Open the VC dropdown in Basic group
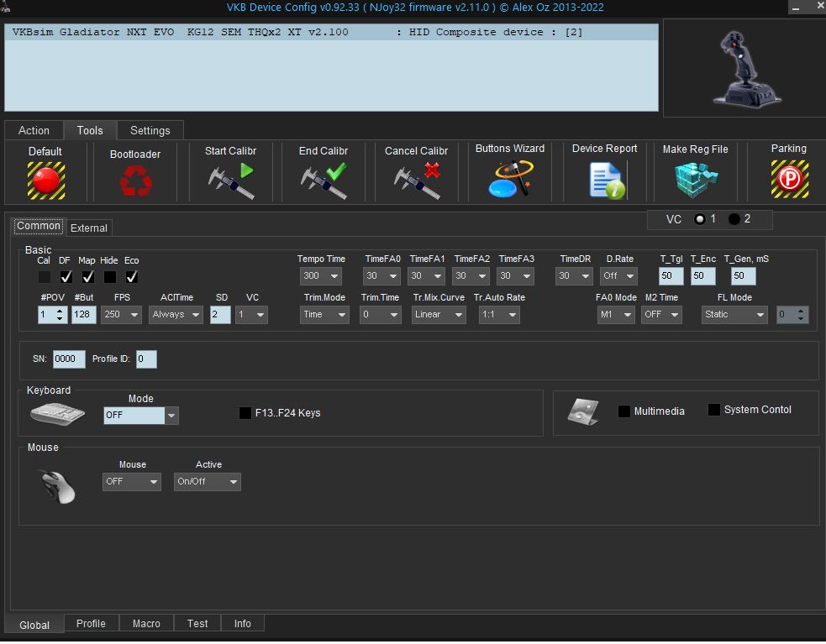The height and width of the screenshot is (644, 826). point(251,314)
